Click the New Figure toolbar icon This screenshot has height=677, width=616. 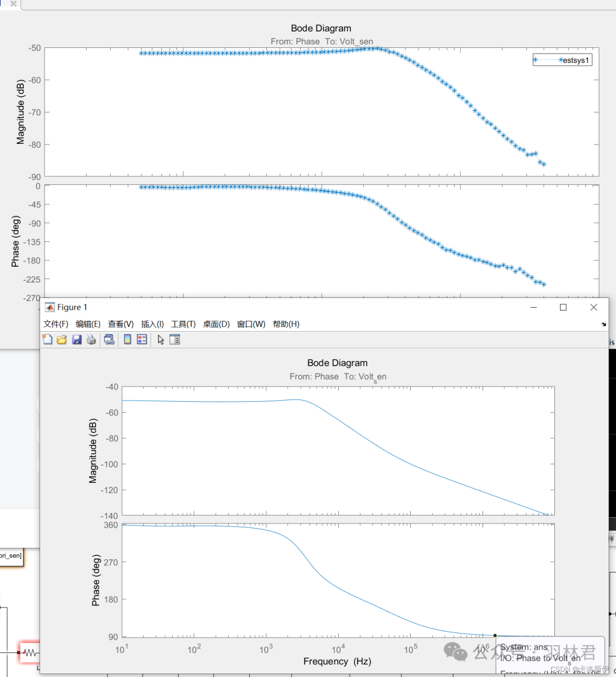click(47, 340)
